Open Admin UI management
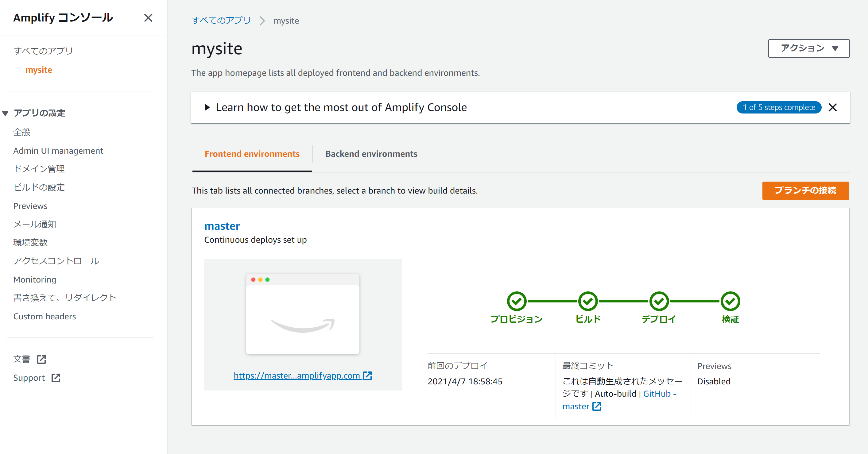Viewport: 868px width, 454px height. click(58, 151)
